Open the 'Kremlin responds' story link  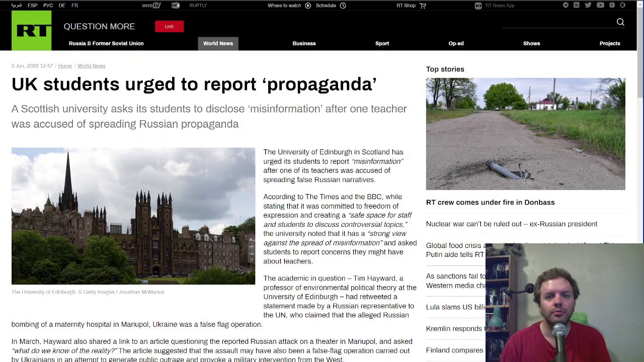(x=455, y=329)
